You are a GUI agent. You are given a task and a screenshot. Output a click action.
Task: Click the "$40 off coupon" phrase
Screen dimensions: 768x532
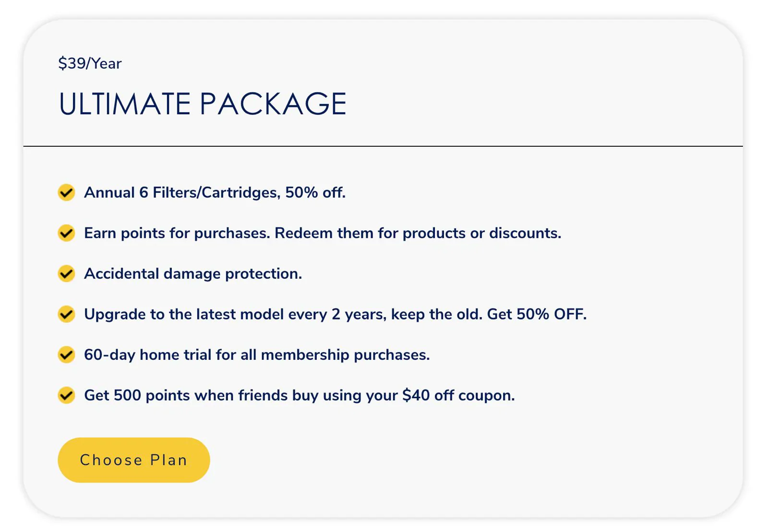point(458,395)
